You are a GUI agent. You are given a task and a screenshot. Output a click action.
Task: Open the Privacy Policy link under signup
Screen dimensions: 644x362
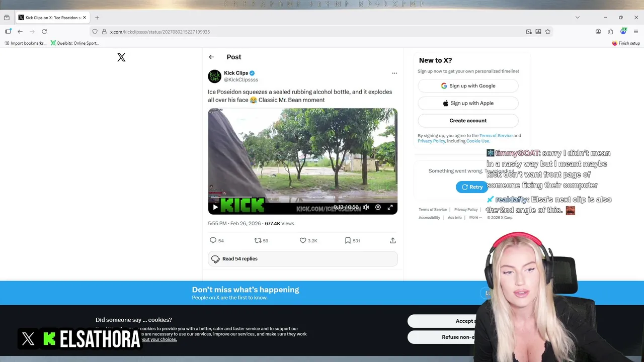click(x=431, y=141)
